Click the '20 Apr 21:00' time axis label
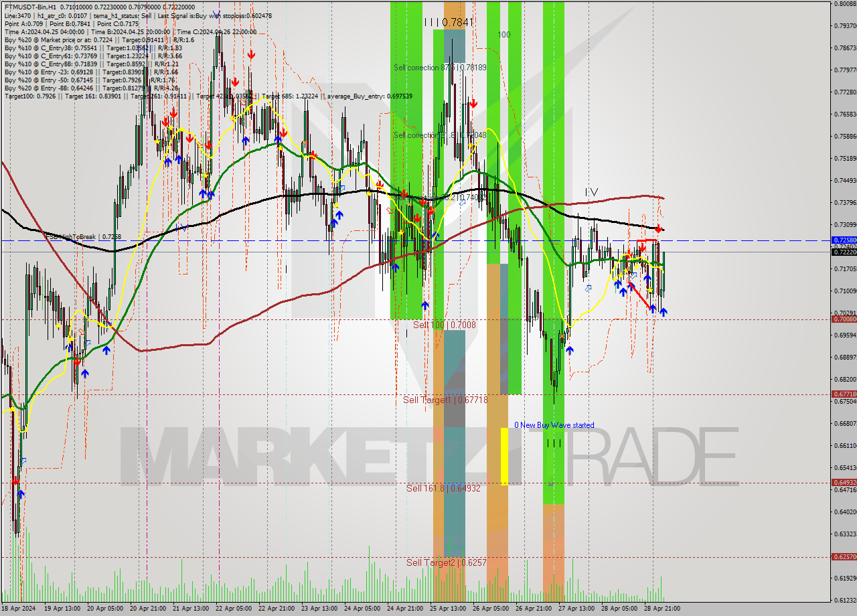Viewport: 857px width, 616px height. 147,609
